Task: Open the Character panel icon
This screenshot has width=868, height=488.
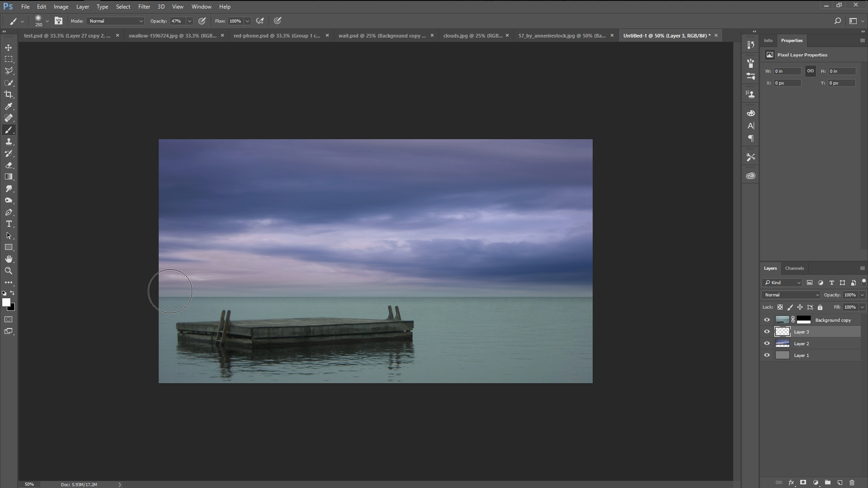Action: coord(751,126)
